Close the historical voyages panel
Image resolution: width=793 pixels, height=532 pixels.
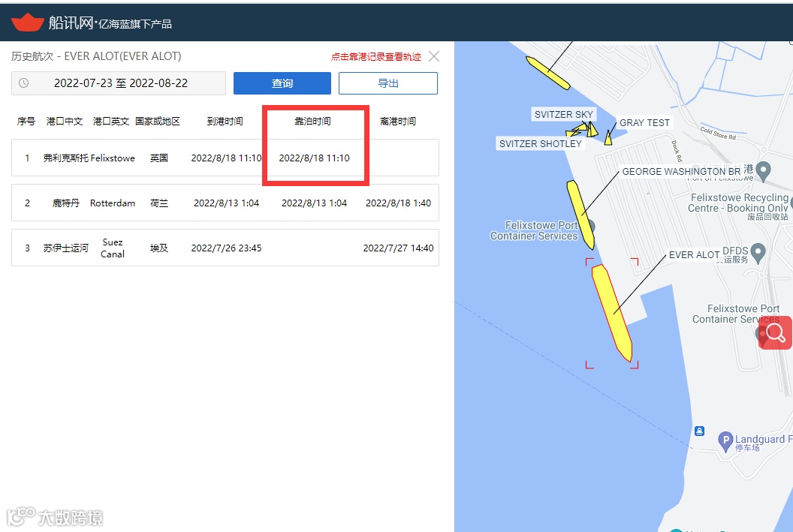434,56
